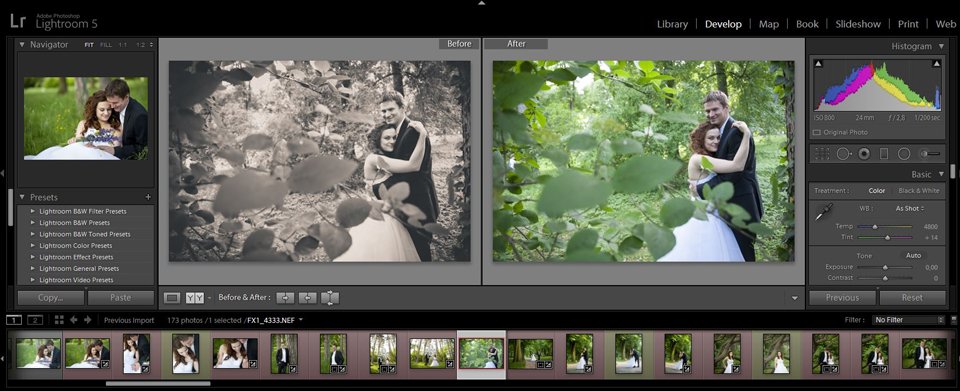The width and height of the screenshot is (960, 391).
Task: Open Grid view from filmstrip icon
Action: tap(59, 319)
